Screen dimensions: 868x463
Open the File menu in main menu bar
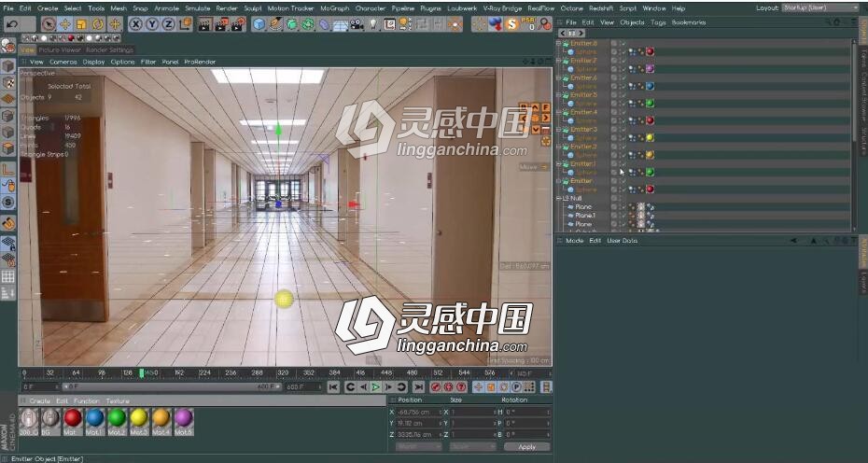tap(8, 8)
